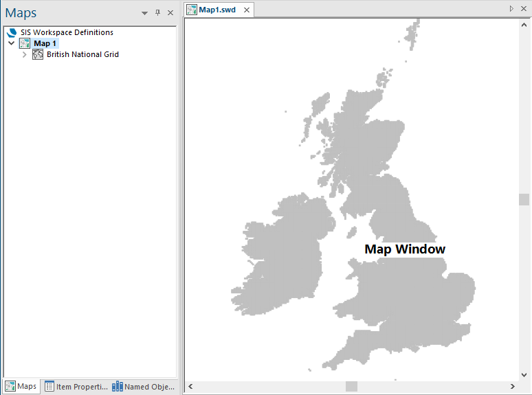Screen dimensions: 532x395
Task: Click the British National Grid layer icon
Action: (x=38, y=54)
